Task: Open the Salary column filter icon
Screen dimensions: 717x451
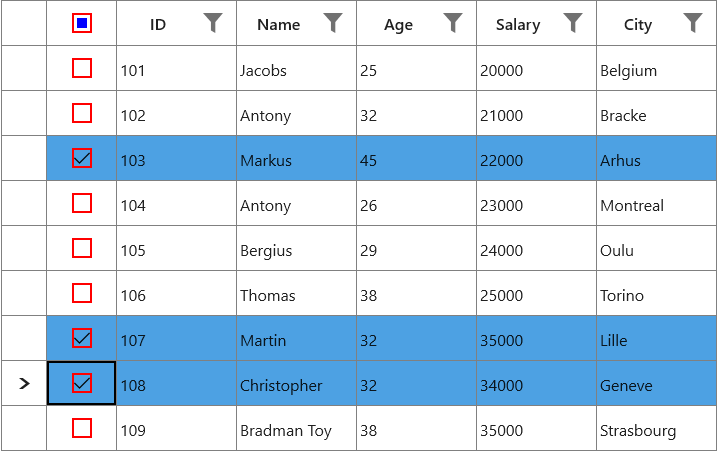Action: 573,23
